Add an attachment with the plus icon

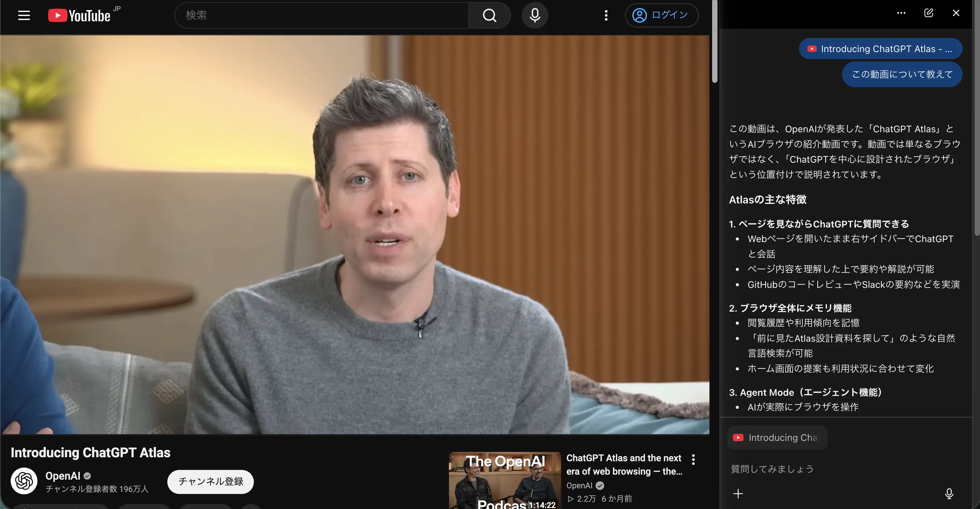point(738,493)
